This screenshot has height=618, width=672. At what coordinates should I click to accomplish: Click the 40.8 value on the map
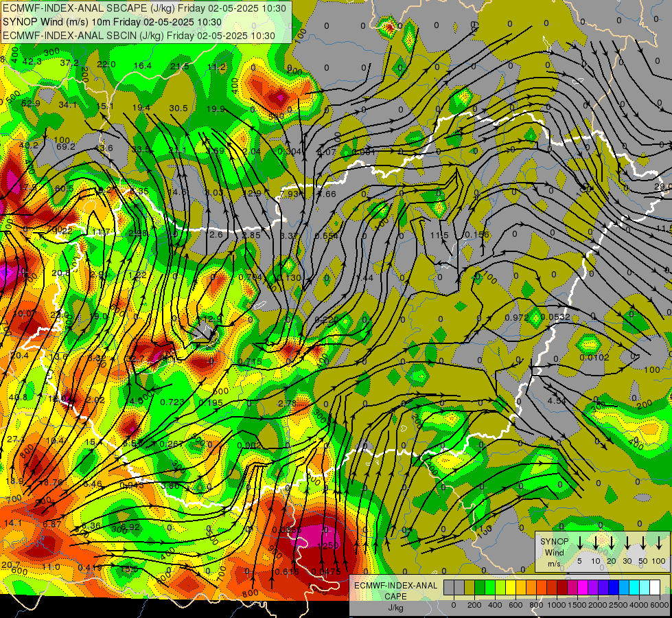[x=18, y=397]
